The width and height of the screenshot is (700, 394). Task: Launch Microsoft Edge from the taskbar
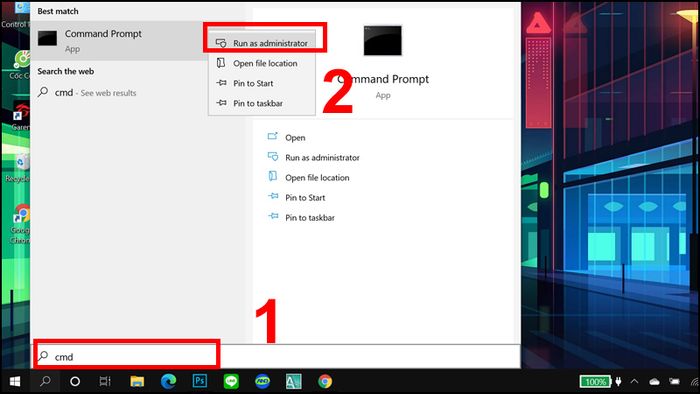168,382
